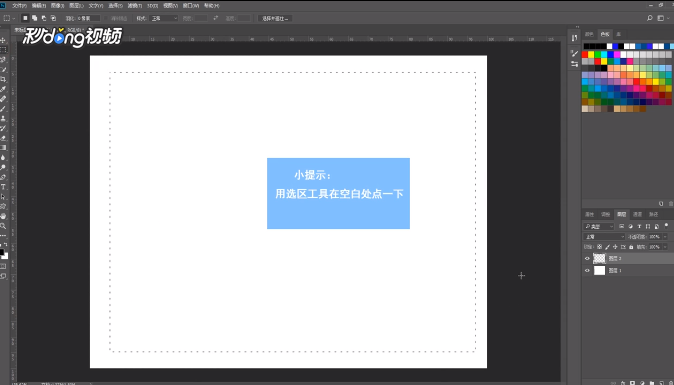Viewport: 674px width, 385px height.
Task: Open the 图像 (Image) menu
Action: 58,6
